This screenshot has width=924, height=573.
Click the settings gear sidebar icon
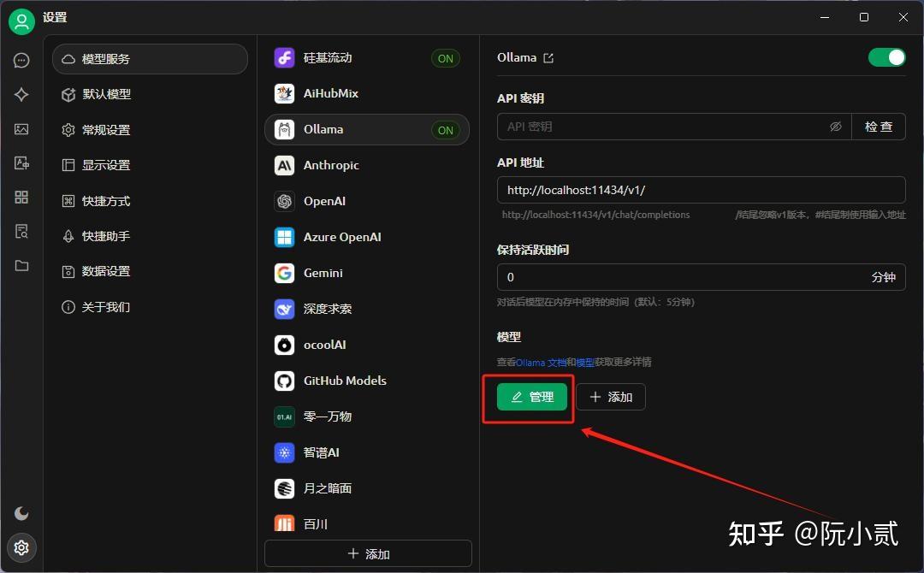pos(21,547)
